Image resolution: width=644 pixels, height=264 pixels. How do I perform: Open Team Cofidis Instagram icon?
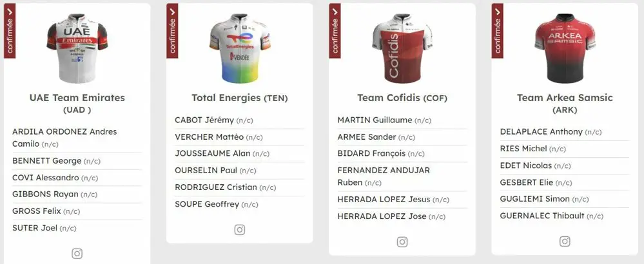tap(402, 242)
